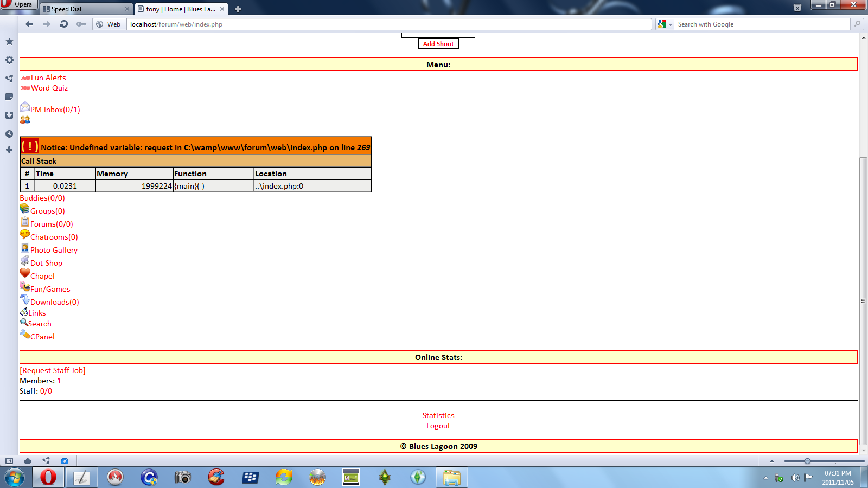Switch to the Speed Dial tab
868x488 pixels.
click(86, 9)
